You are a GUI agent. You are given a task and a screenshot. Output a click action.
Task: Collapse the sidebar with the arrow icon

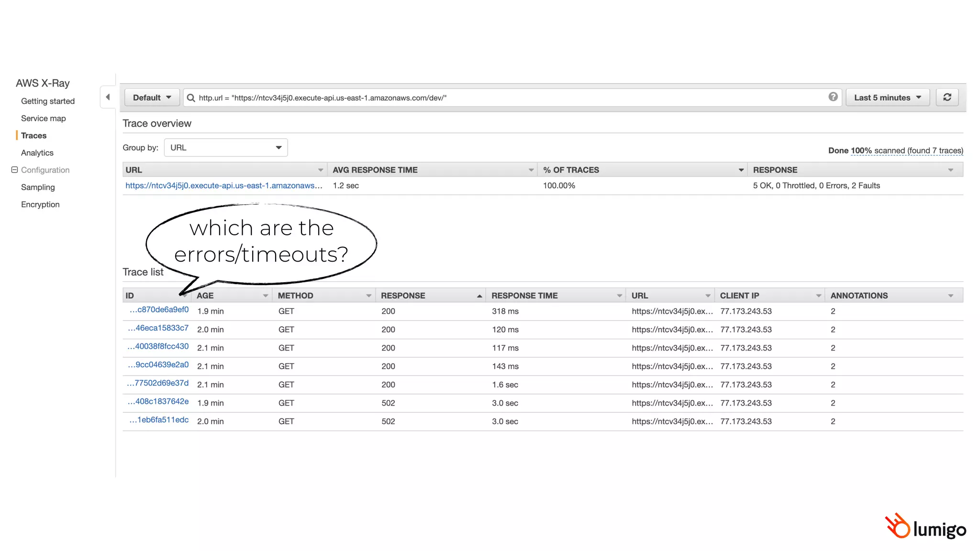coord(108,97)
